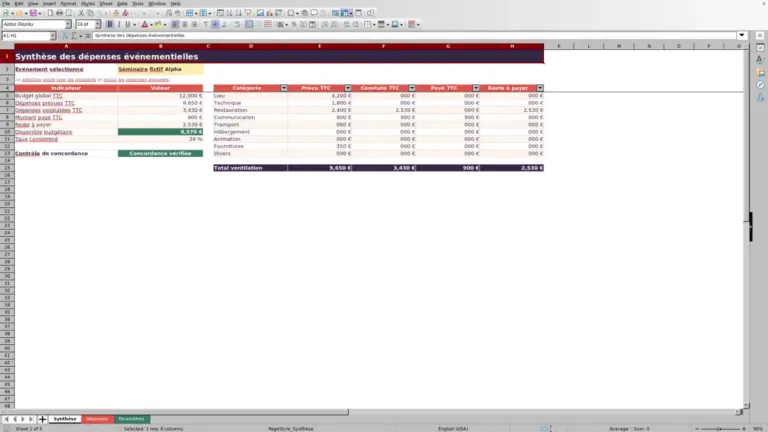
Task: Click the Print icon in toolbar
Action: [59, 13]
